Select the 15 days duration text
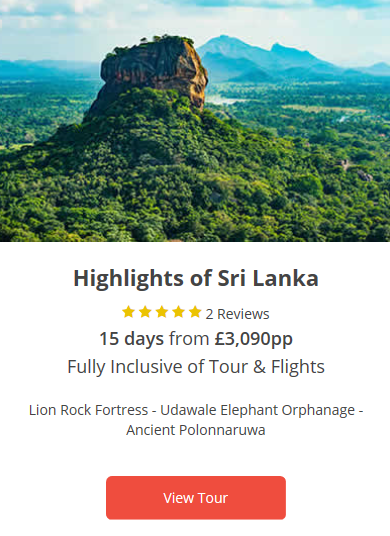 [132, 339]
